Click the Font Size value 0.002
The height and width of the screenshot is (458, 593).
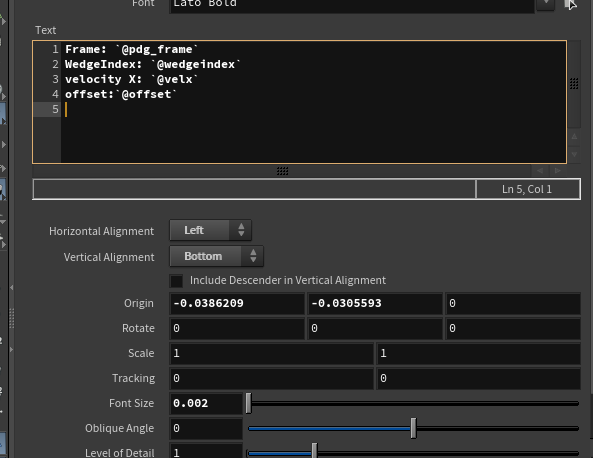coord(206,403)
